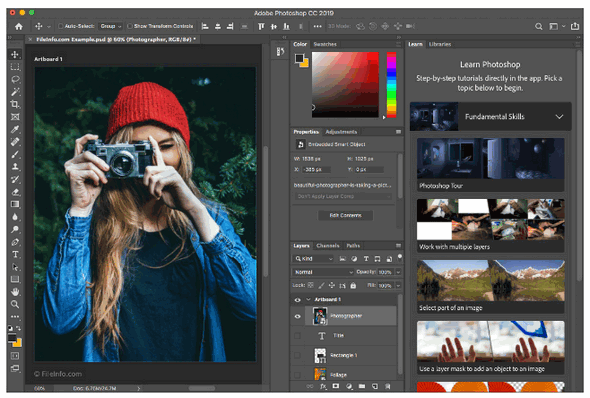Open the workspace switcher dropdown
590x398 pixels.
[x=556, y=26]
